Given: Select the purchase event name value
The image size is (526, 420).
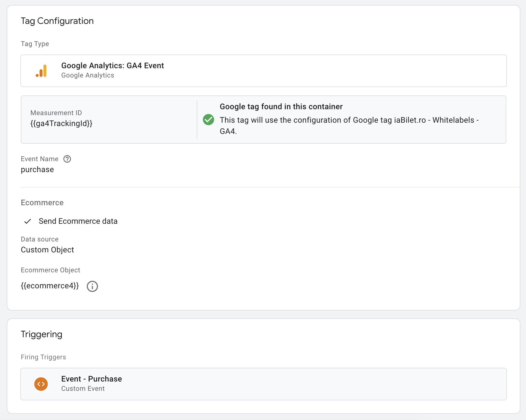Looking at the screenshot, I should coord(37,170).
